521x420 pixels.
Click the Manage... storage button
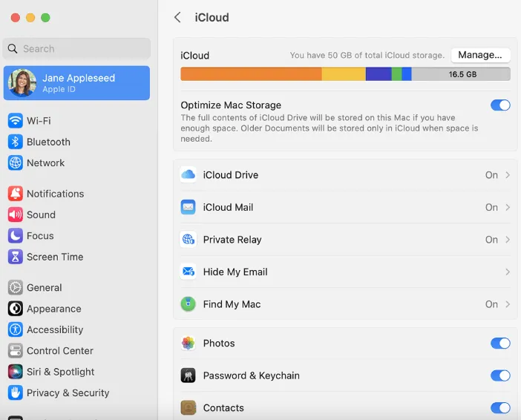click(x=480, y=55)
